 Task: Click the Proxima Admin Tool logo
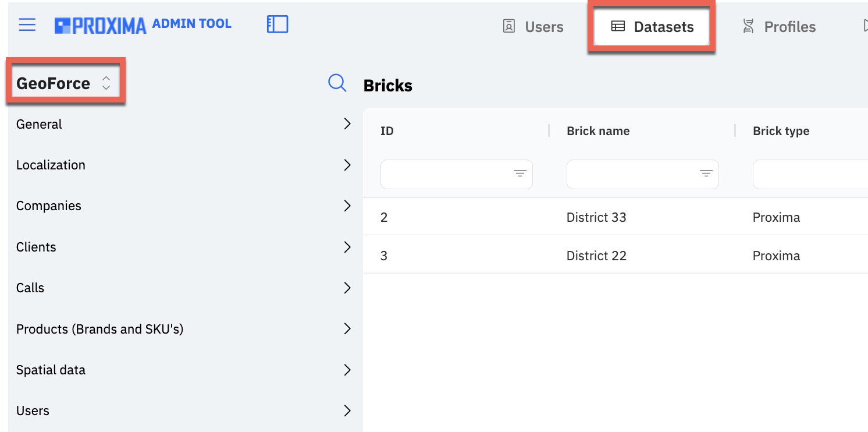(143, 25)
